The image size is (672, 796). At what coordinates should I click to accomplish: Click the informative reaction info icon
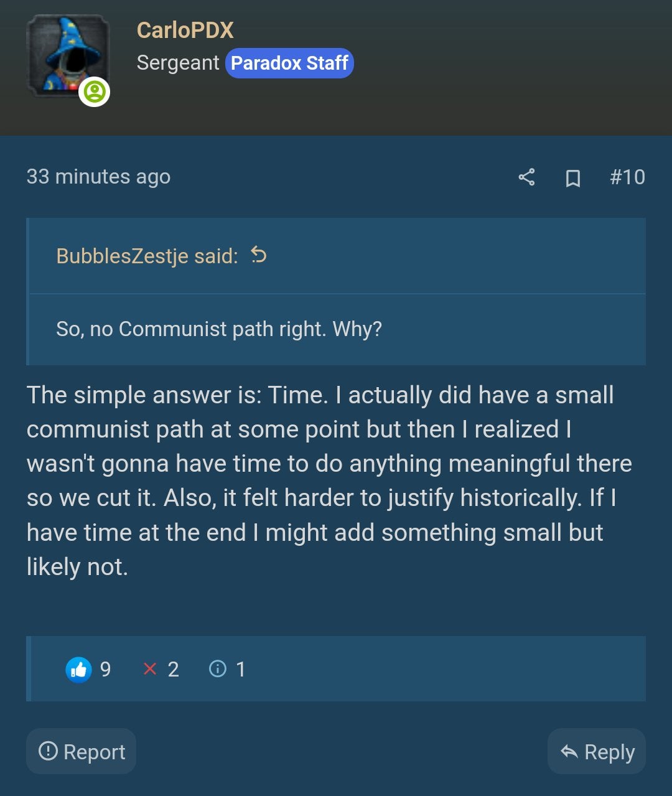tap(217, 670)
